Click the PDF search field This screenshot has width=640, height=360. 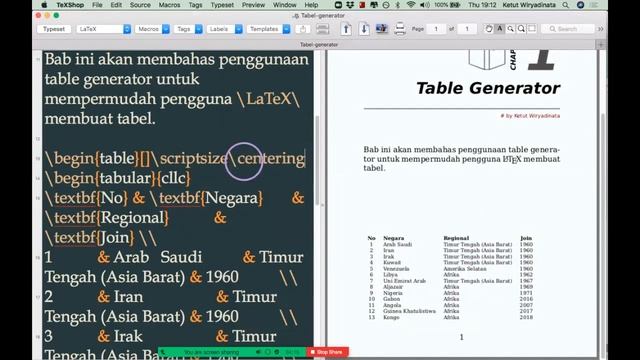coord(567,29)
